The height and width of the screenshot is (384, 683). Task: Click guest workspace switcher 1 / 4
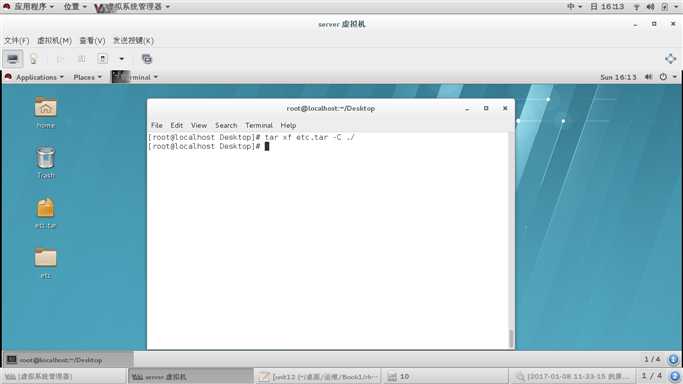(x=652, y=359)
